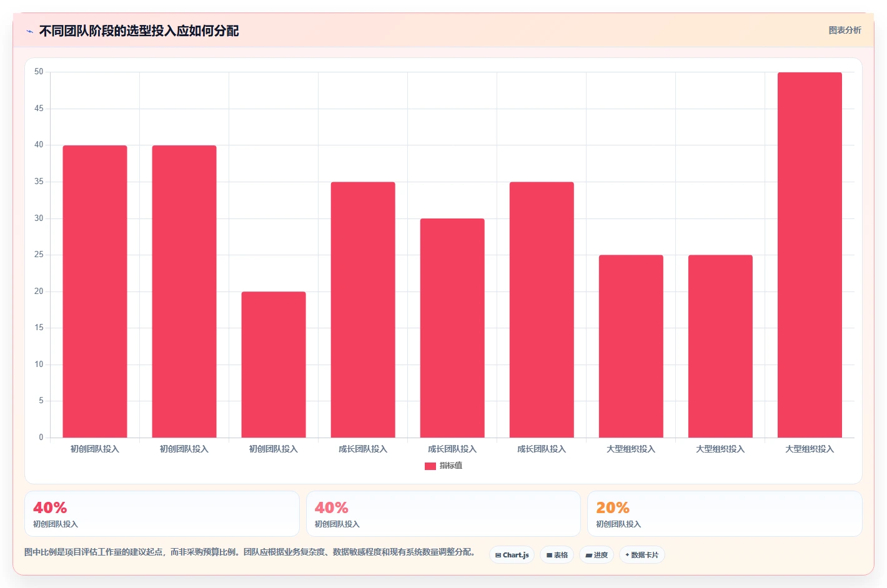Select the 数据卡片 tag pill
Image resolution: width=887 pixels, height=588 pixels.
click(642, 555)
